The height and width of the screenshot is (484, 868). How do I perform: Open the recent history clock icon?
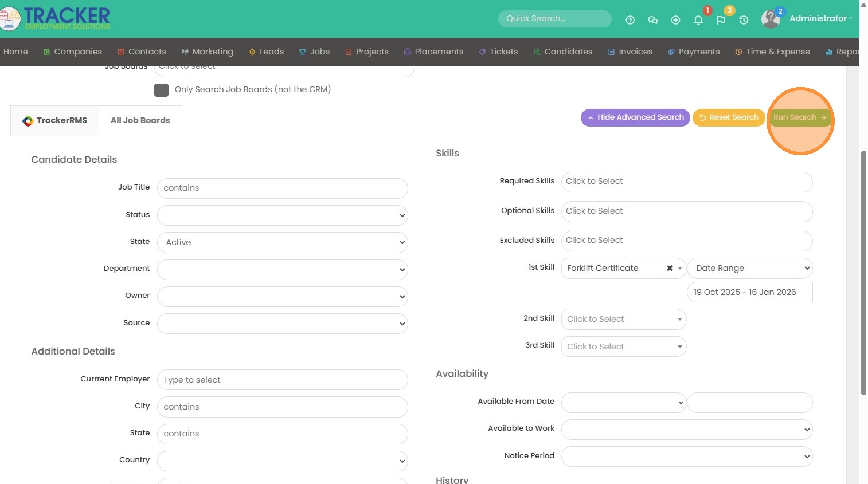[744, 20]
